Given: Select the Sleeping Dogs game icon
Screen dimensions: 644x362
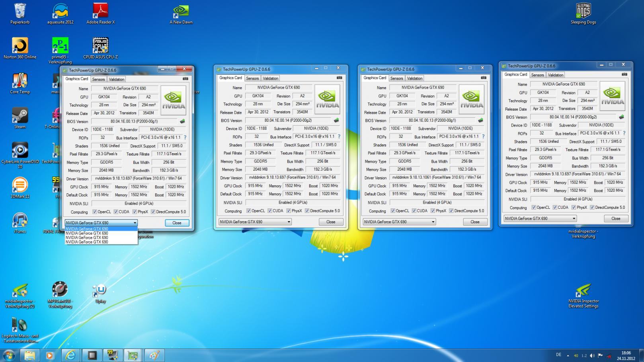Looking at the screenshot, I should coord(583,14).
